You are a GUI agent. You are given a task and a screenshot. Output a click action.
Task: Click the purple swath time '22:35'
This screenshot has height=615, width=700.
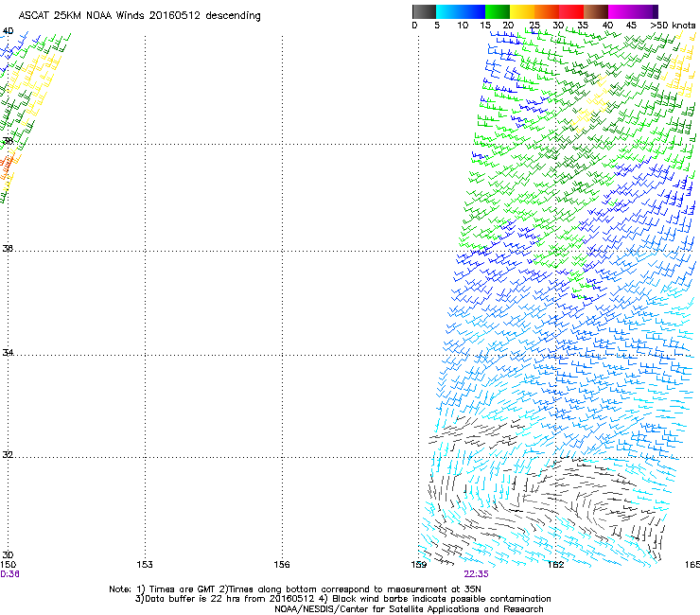pyautogui.click(x=476, y=574)
